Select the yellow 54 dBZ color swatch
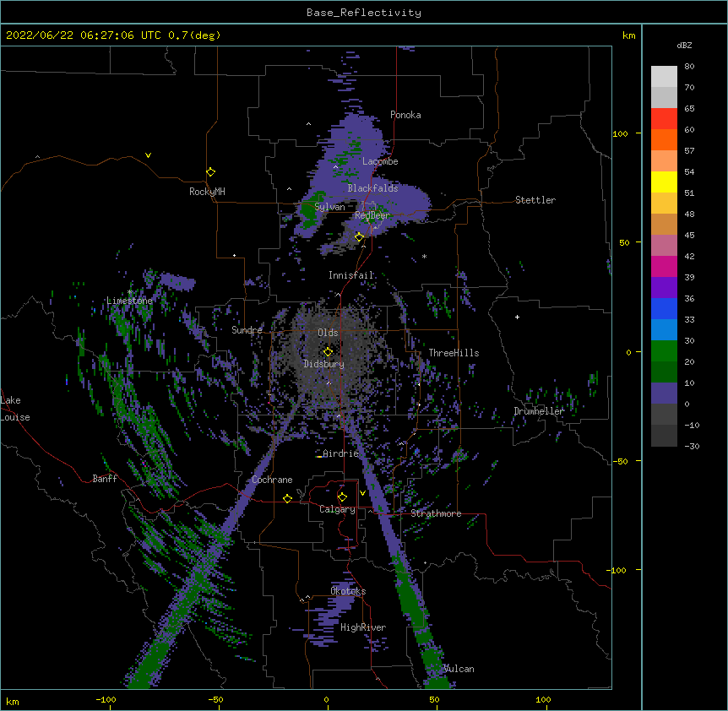 point(664,182)
